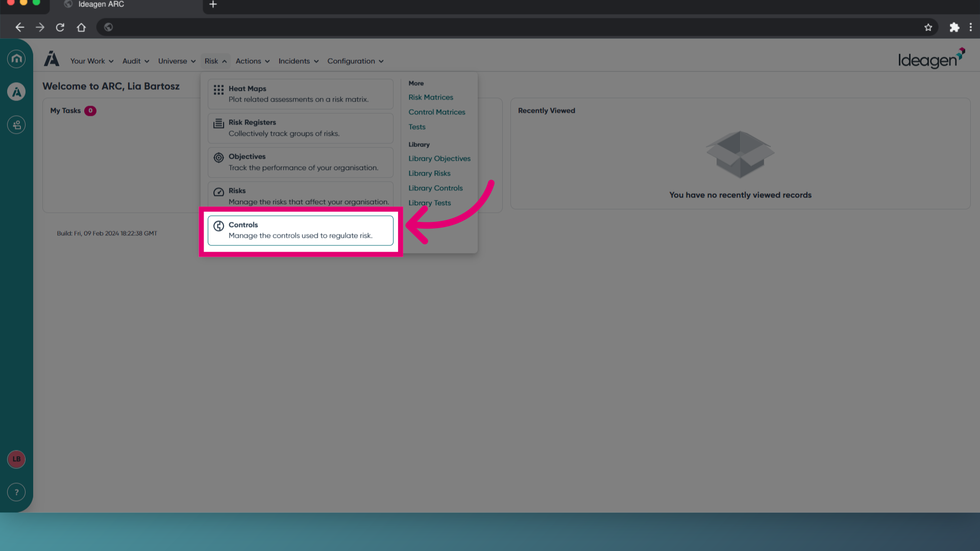Expand the Configuration menu
Viewport: 980px width, 551px height.
click(x=355, y=61)
